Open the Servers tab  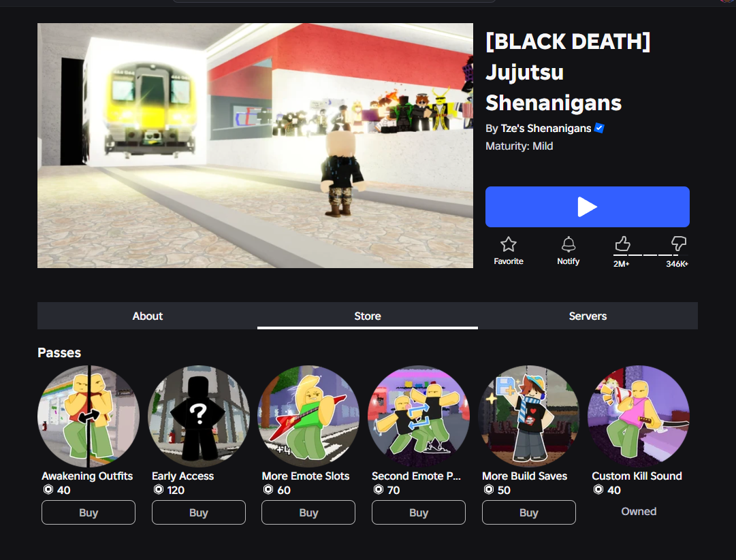coord(588,316)
